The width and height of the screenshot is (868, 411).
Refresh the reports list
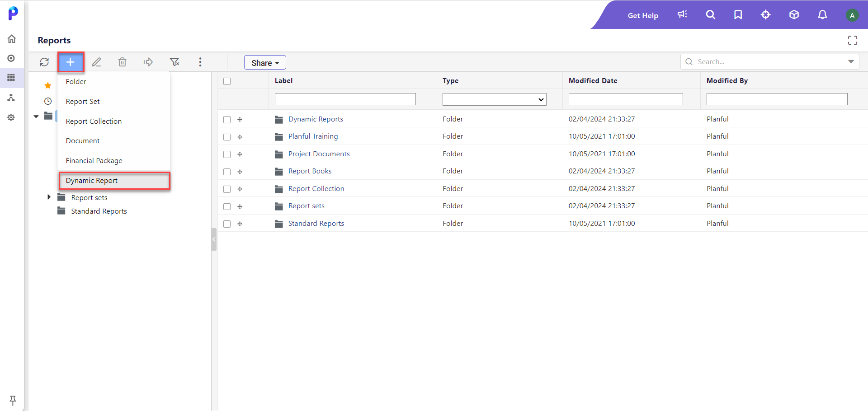coord(44,62)
